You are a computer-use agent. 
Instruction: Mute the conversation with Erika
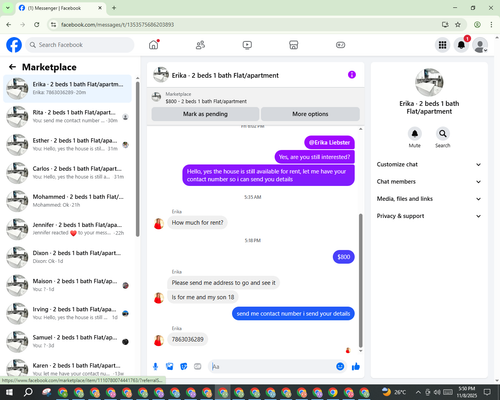coord(415,134)
